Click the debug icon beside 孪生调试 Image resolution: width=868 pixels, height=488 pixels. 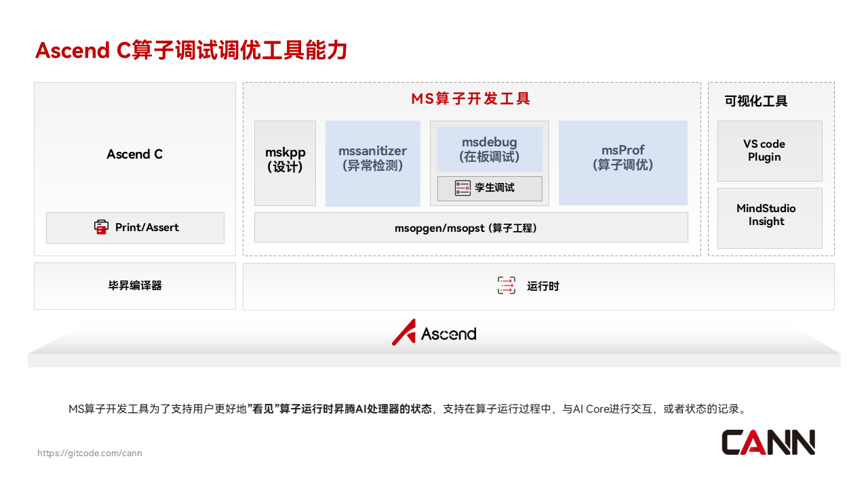click(x=462, y=188)
